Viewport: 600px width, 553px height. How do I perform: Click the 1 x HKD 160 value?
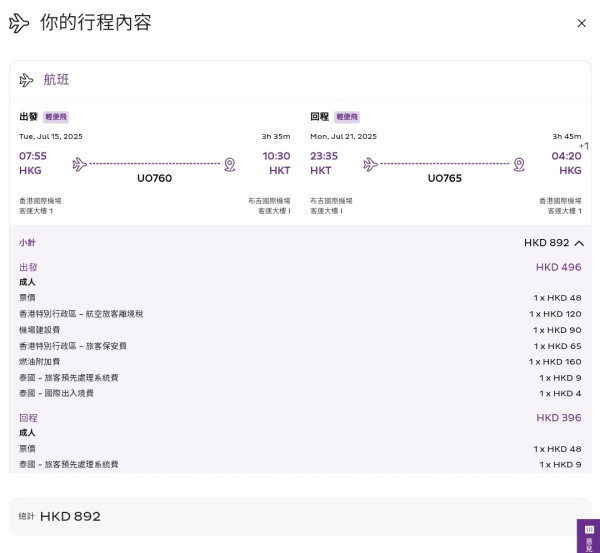point(555,362)
